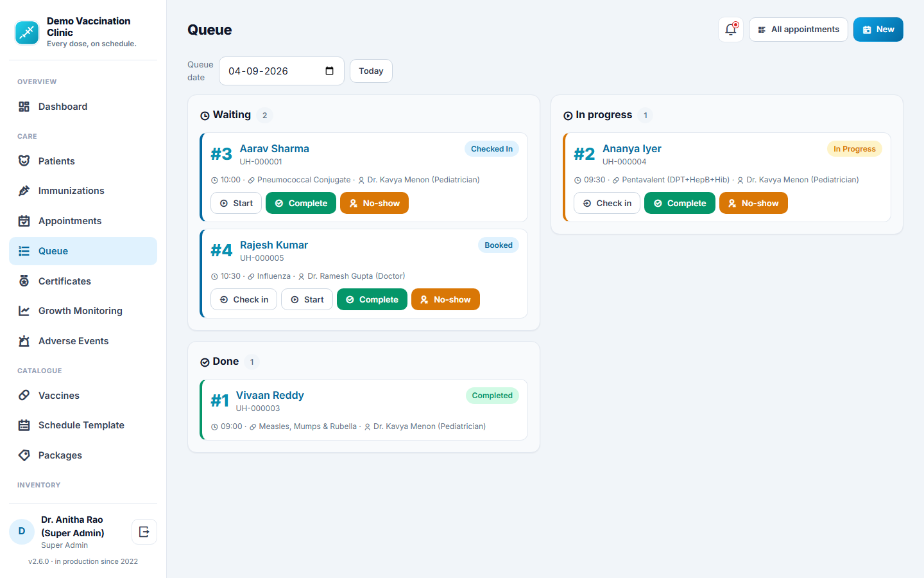Open patient Rajesh Kumar's name link
Viewport: 924px width, 578px height.
pos(274,245)
